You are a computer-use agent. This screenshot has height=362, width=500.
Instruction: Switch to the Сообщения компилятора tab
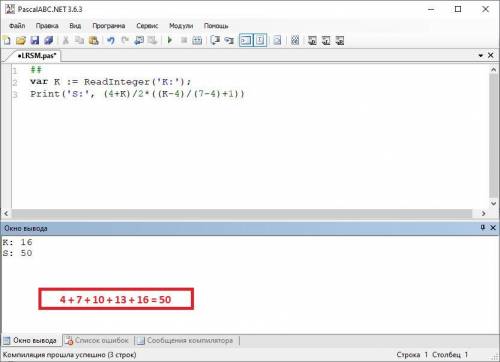click(x=186, y=340)
